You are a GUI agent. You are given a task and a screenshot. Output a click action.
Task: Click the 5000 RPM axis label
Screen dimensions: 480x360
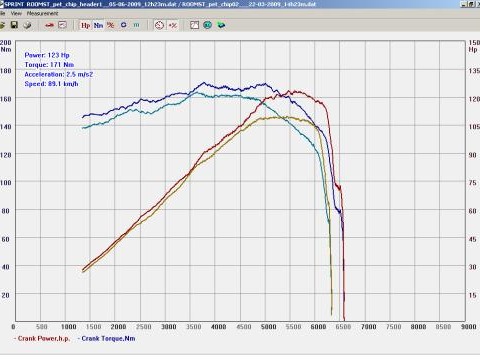pos(268,327)
